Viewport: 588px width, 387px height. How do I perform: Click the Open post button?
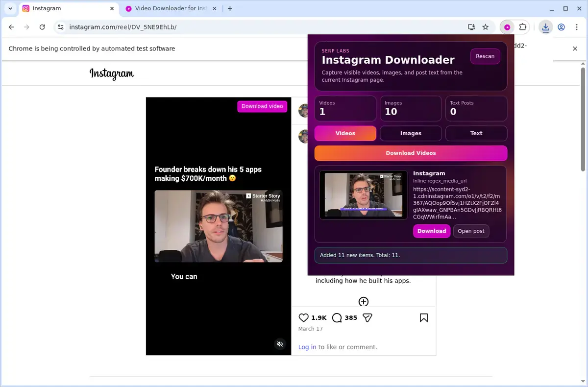[x=471, y=231]
